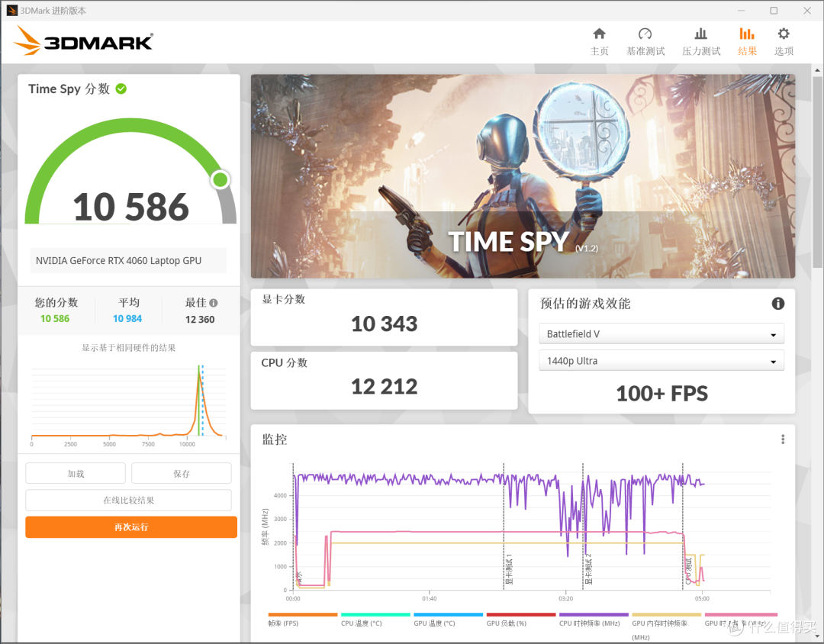Click the 3DMark logo
Viewport: 824px width, 644px height.
coord(83,40)
